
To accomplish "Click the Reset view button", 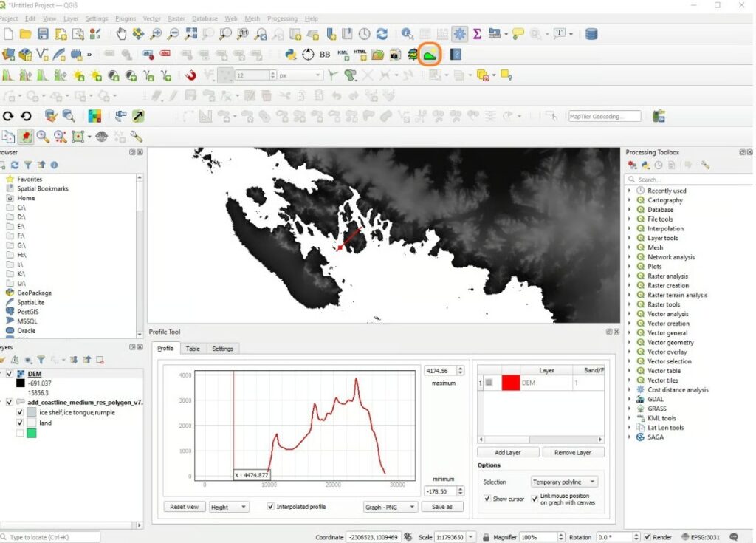I will coord(184,507).
